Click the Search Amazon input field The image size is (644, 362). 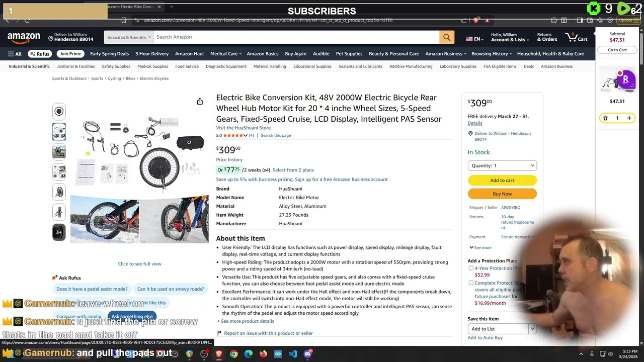[x=296, y=37]
